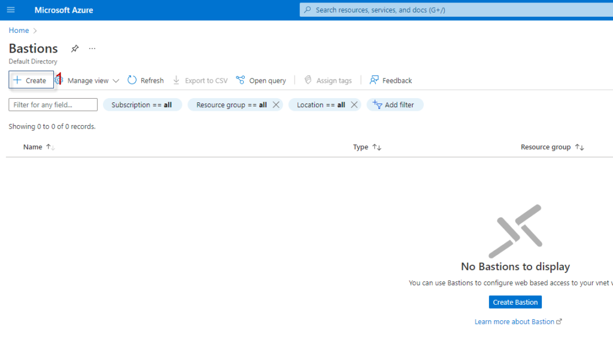613x364 pixels.
Task: Click the No Bastions to display heading
Action: click(515, 266)
